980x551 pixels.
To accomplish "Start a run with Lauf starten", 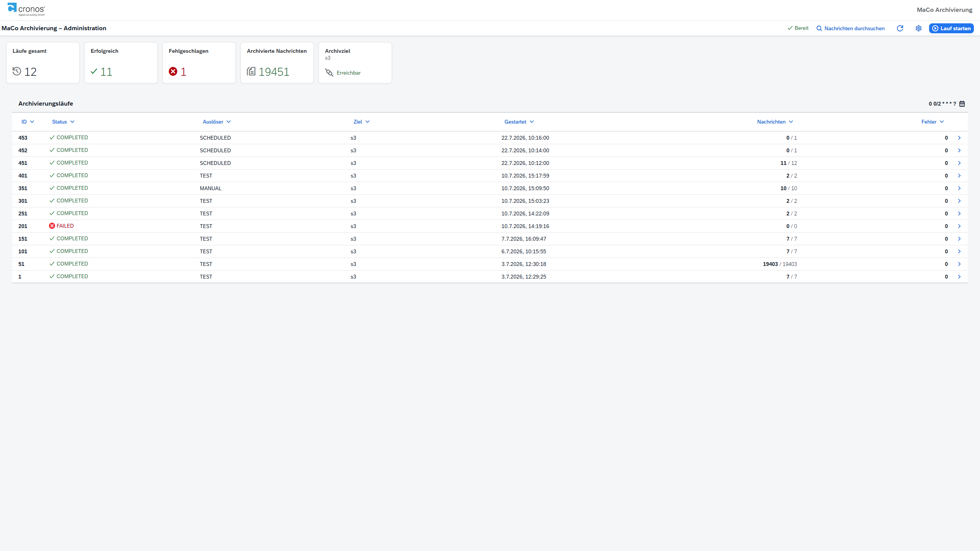I will click(x=951, y=28).
